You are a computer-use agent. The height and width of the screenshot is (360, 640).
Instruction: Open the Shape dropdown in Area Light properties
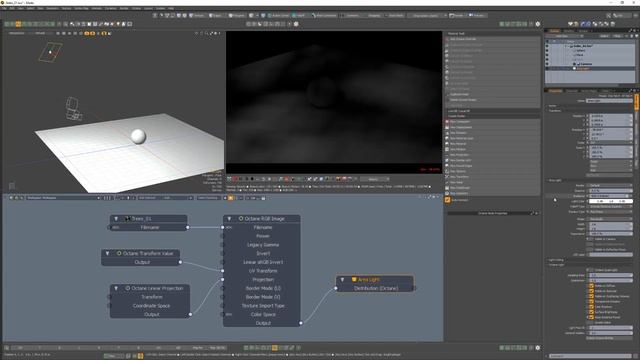(611, 219)
